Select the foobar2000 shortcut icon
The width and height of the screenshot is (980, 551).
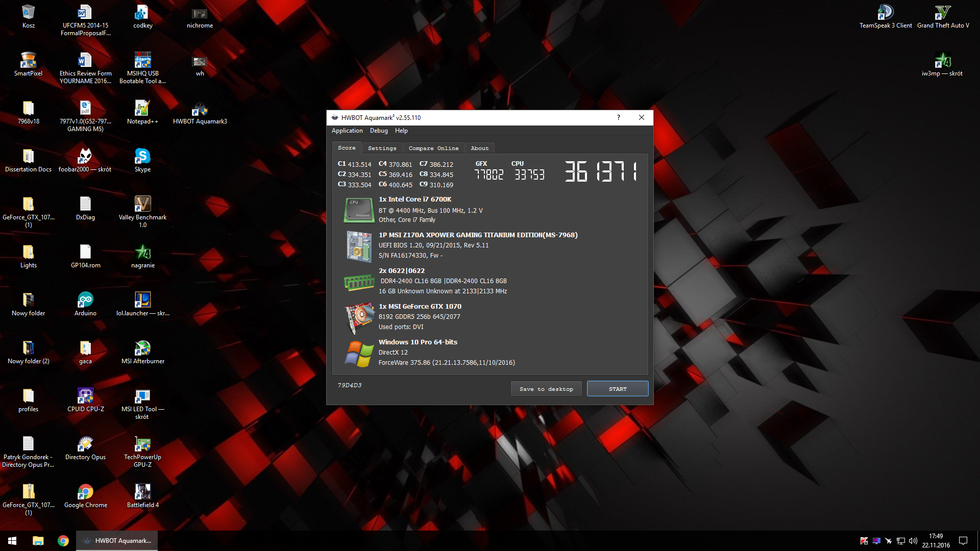click(85, 160)
